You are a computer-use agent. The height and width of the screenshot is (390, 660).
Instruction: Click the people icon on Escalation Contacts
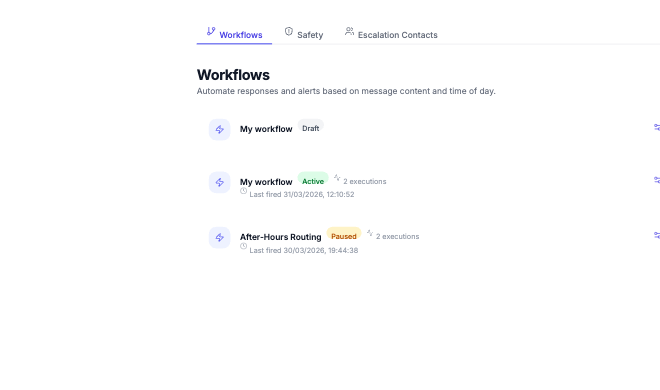click(349, 31)
